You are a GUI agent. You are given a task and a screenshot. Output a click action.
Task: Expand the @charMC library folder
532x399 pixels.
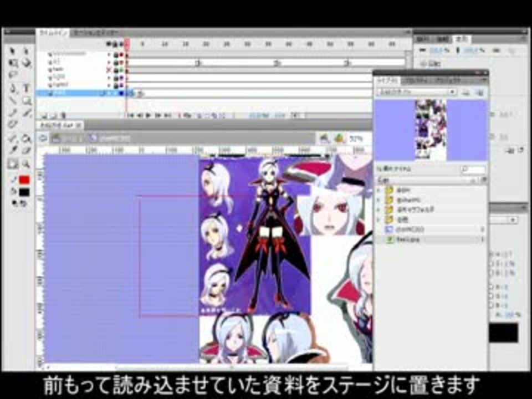[x=379, y=200]
